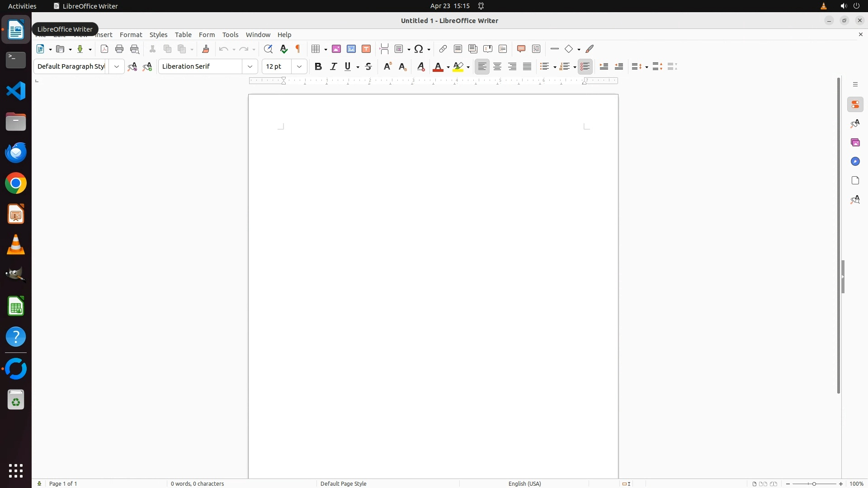Click the Insert Hyperlink icon
868x488 pixels.
pyautogui.click(x=443, y=49)
